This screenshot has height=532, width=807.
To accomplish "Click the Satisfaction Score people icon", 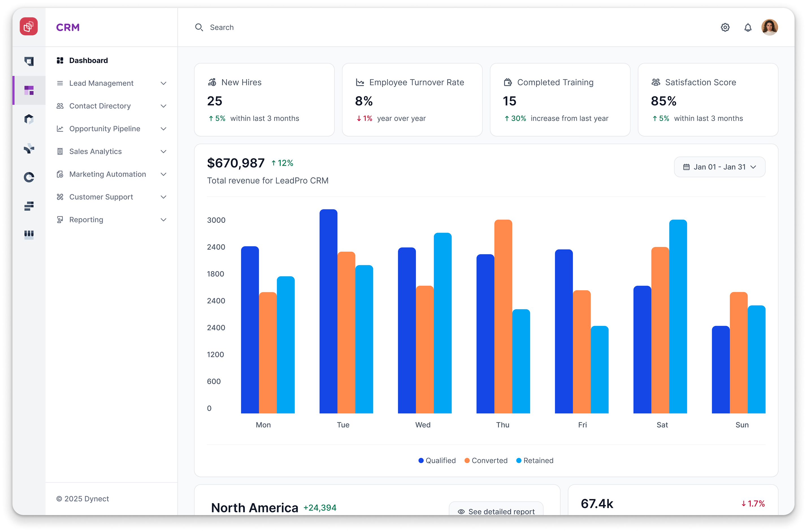I will pos(655,82).
